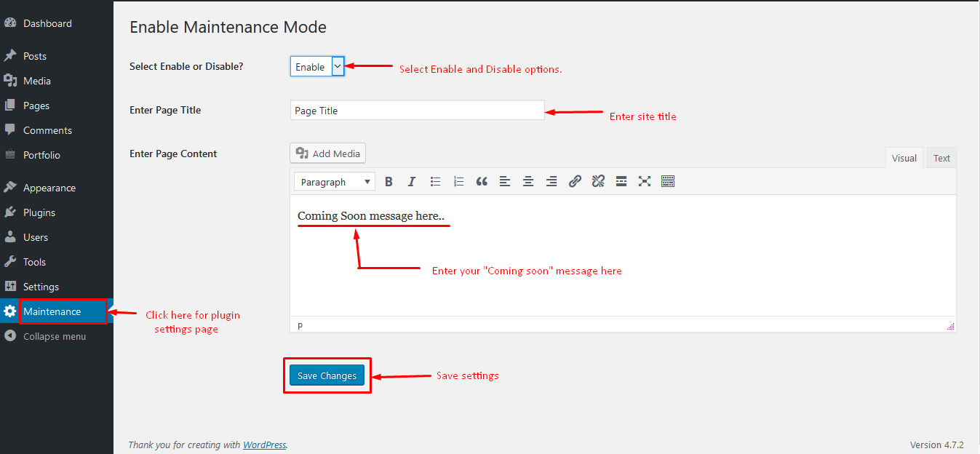Click the Save Changes button

[327, 375]
